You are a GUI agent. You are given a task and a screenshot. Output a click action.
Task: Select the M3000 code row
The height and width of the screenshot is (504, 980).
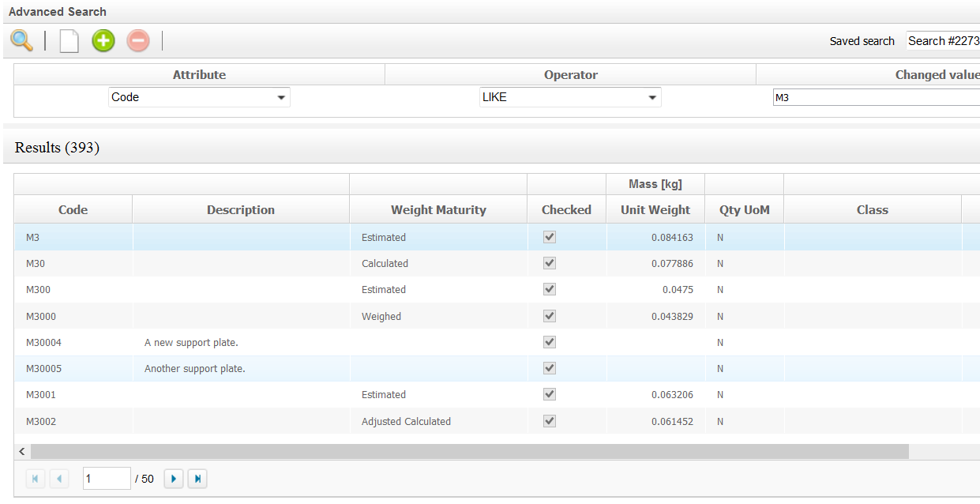click(41, 316)
